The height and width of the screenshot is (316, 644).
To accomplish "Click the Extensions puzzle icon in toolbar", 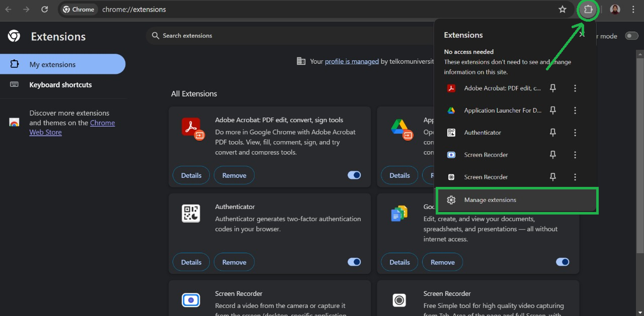I will click(x=588, y=10).
